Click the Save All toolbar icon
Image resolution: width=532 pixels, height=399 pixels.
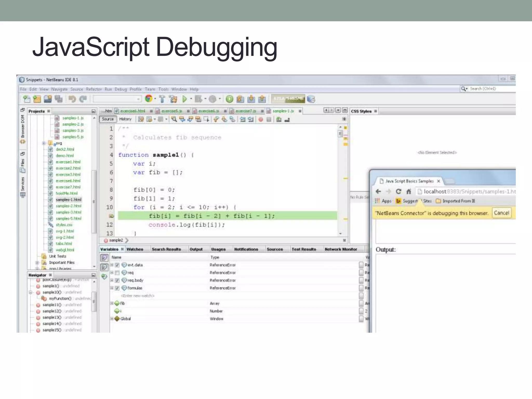point(59,99)
